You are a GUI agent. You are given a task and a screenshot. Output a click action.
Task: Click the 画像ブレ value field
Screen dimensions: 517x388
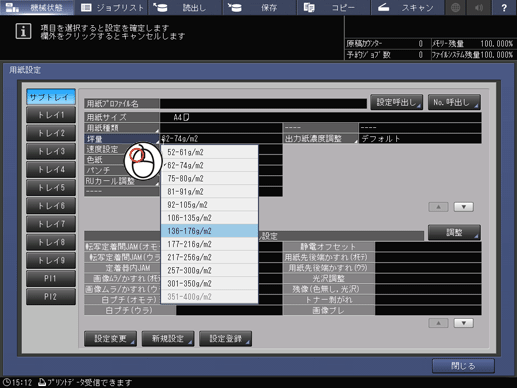click(428, 310)
